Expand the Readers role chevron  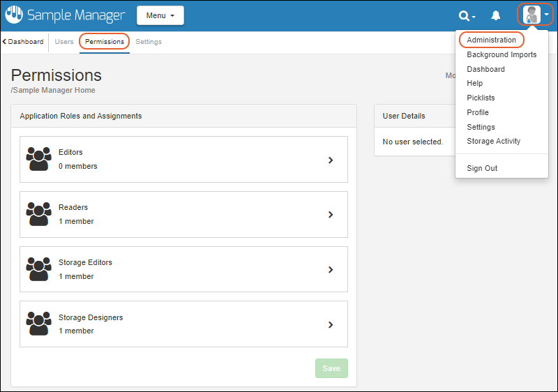[331, 215]
